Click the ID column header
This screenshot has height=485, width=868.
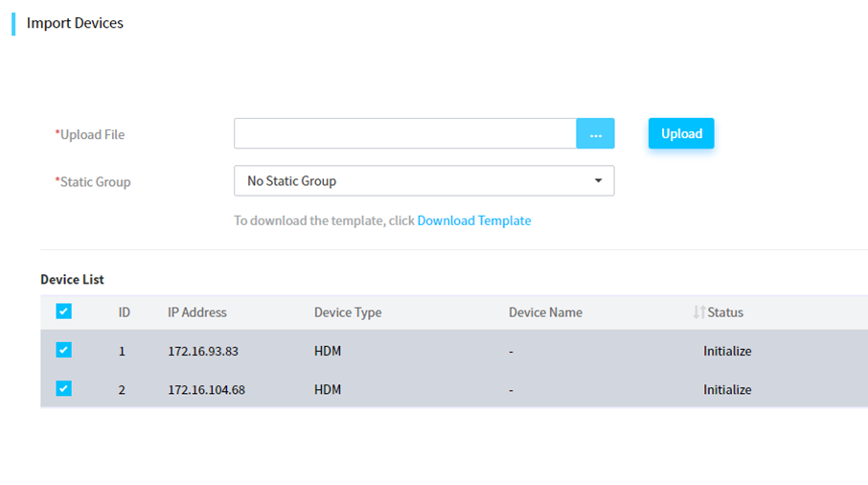[x=124, y=312]
